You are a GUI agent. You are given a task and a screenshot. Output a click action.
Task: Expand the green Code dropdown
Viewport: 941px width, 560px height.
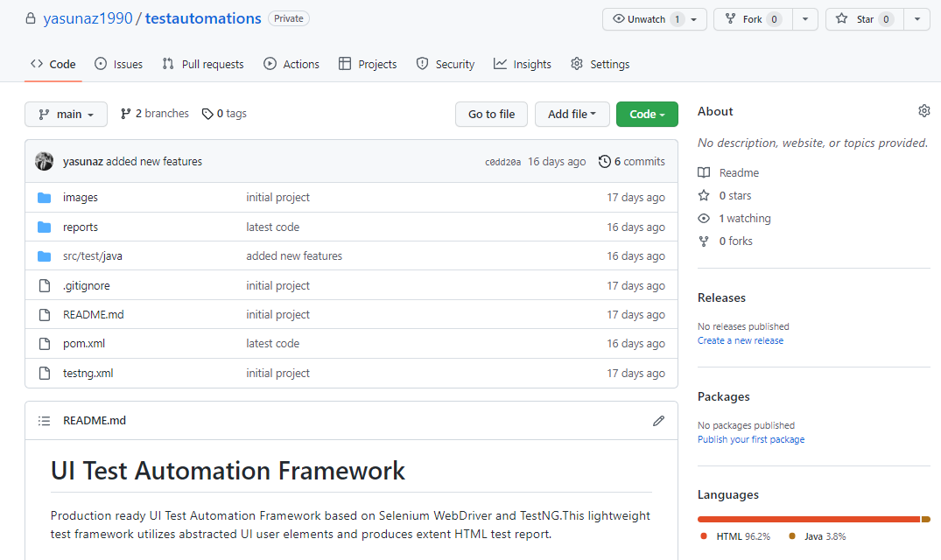647,114
